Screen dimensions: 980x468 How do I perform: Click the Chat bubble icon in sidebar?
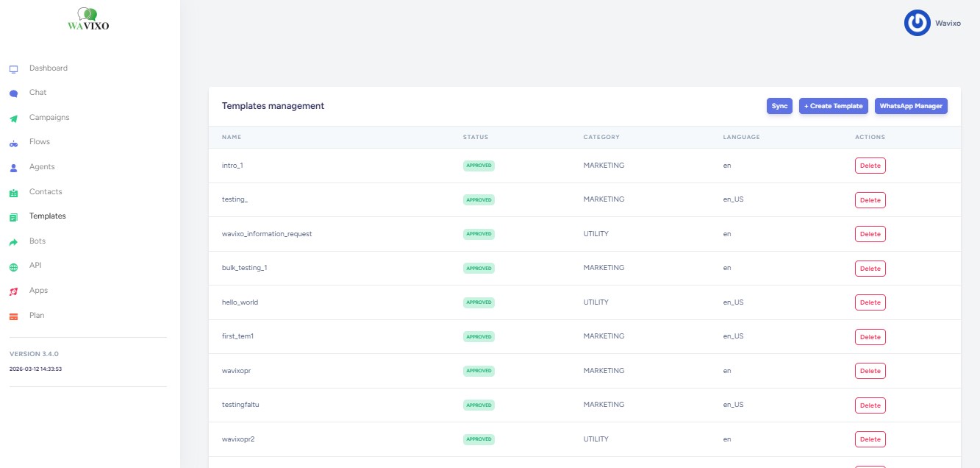[13, 93]
